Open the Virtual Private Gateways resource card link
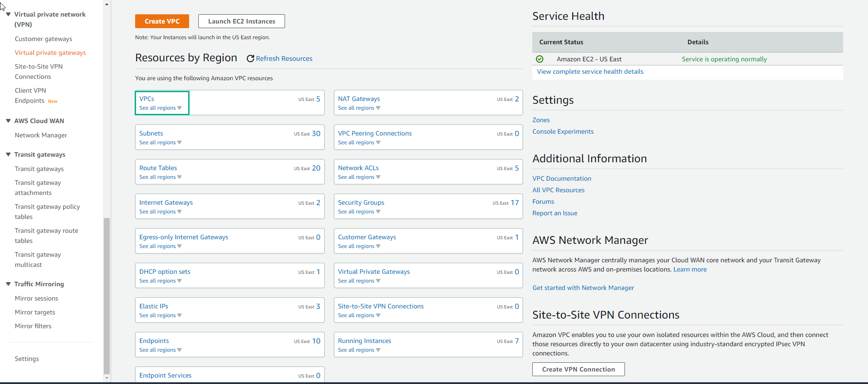868x384 pixels. 374,272
